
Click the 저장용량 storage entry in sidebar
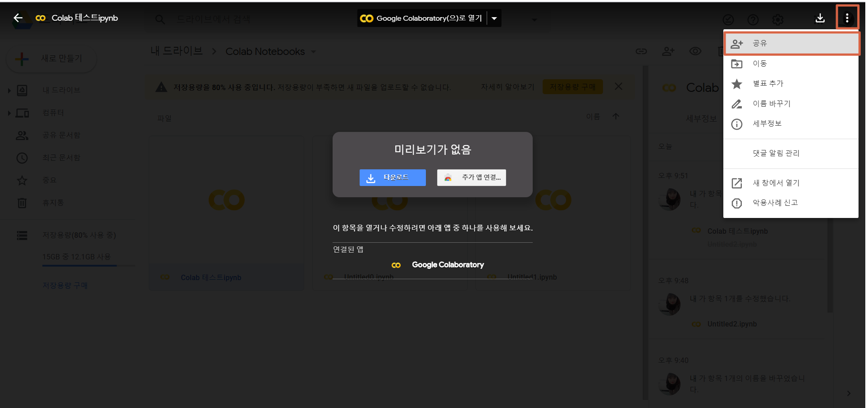79,235
